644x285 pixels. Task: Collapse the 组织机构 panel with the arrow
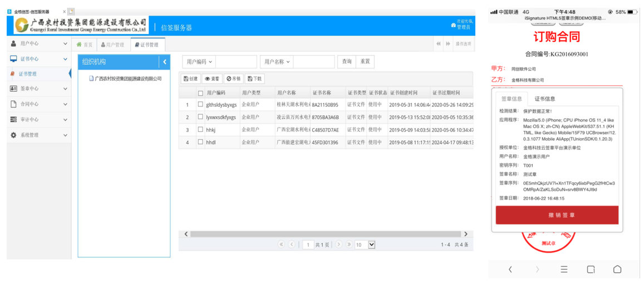tap(164, 62)
